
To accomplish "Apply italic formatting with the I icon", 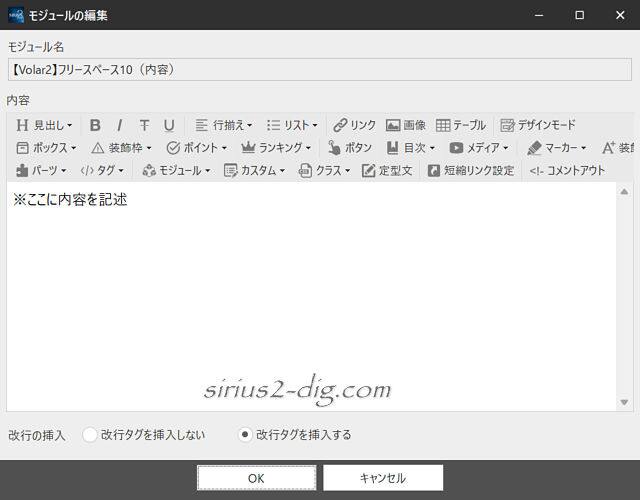I will pos(120,125).
